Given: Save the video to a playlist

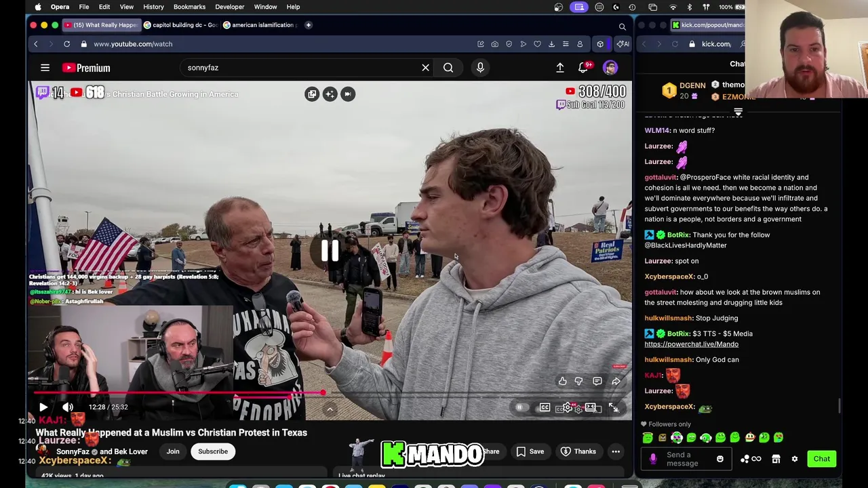Looking at the screenshot, I should pyautogui.click(x=530, y=451).
